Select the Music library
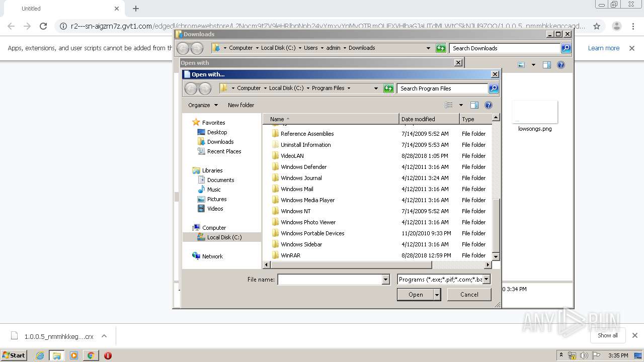644x362 pixels. pyautogui.click(x=214, y=190)
